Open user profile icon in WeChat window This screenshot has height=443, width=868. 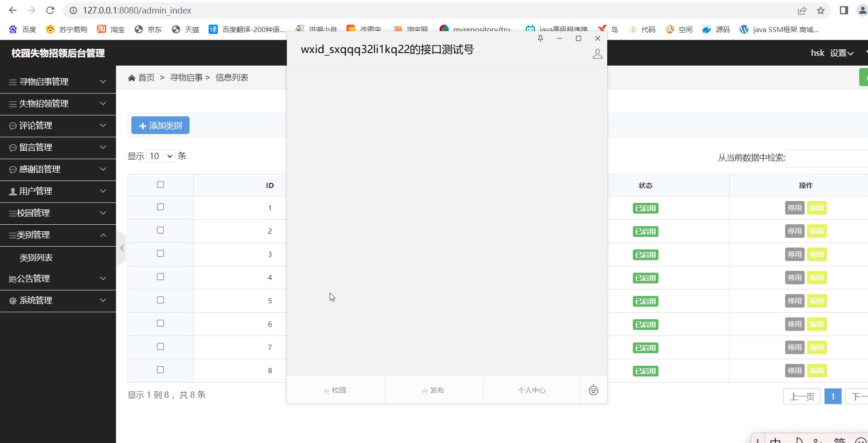[597, 54]
